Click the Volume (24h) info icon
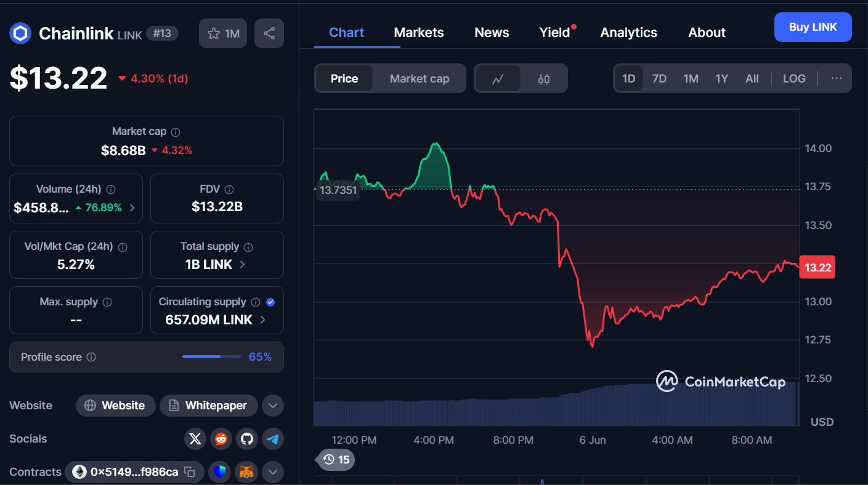 pos(111,190)
